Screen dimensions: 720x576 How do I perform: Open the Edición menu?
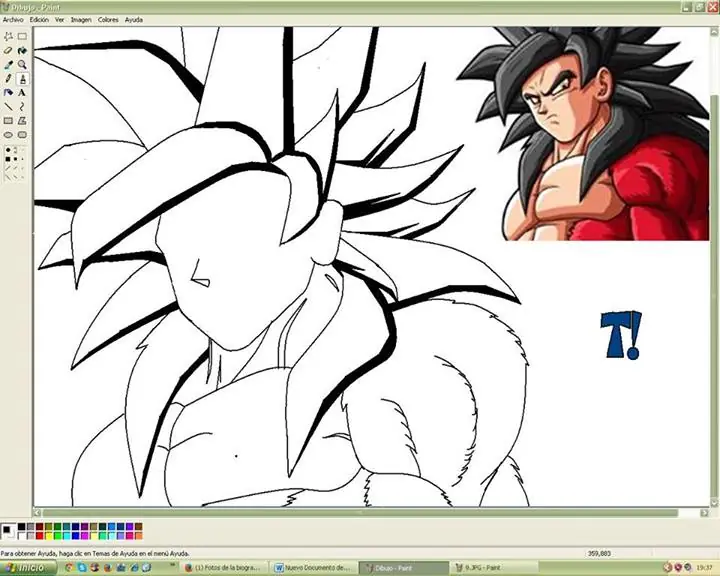tap(39, 20)
